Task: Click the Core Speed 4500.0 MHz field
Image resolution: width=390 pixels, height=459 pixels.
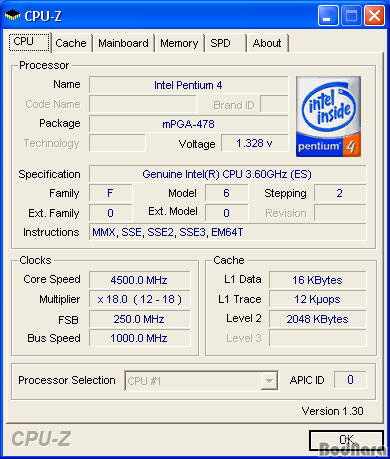Action: point(139,280)
